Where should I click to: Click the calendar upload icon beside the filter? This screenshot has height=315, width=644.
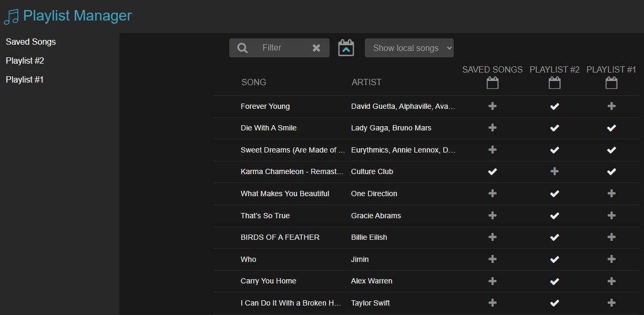(347, 47)
